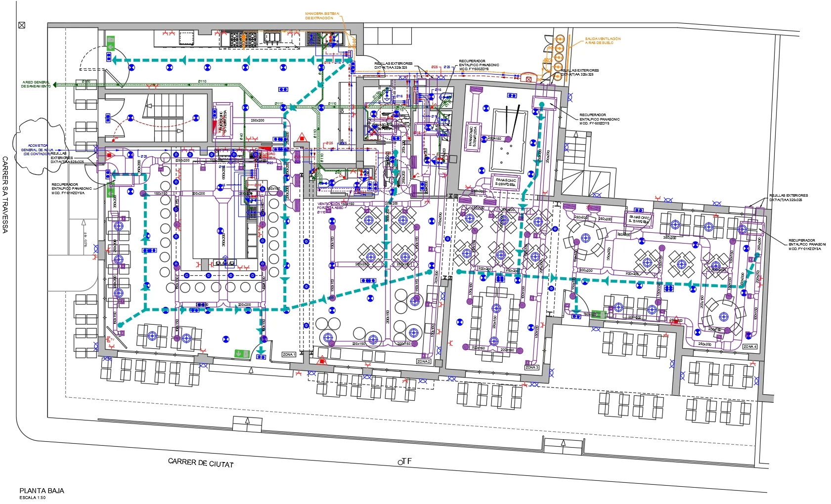Click the SALIDA VENTILACIÓN A RAS DE SUELO label
The width and height of the screenshot is (831, 504).
click(x=603, y=41)
